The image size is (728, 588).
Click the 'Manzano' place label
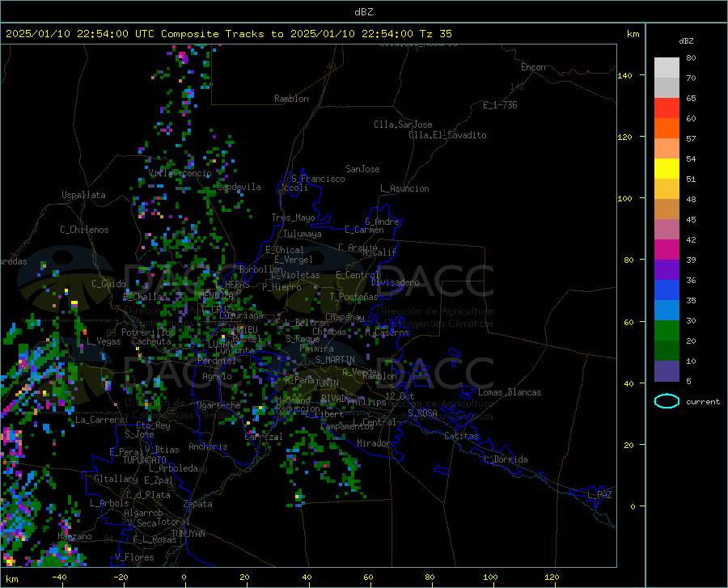(74, 536)
